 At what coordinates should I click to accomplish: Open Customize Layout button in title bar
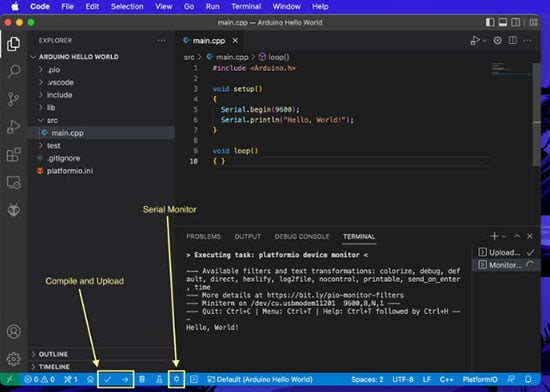pyautogui.click(x=534, y=22)
